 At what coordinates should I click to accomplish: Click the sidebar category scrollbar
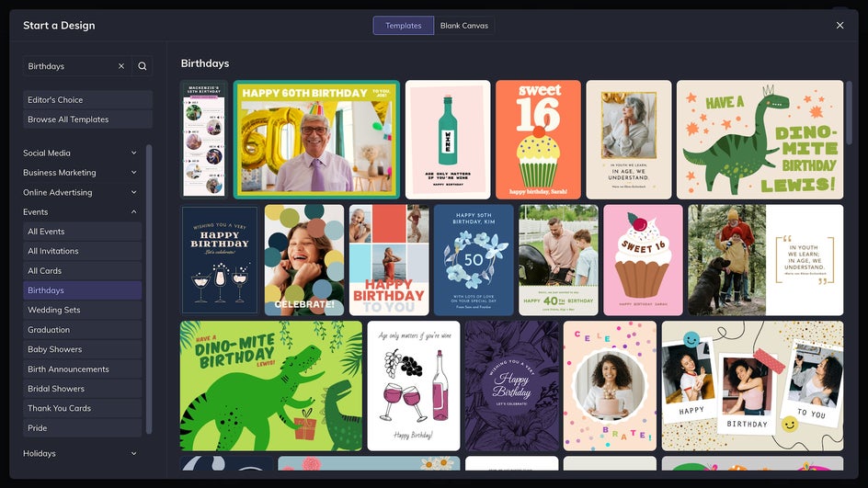pos(148,289)
